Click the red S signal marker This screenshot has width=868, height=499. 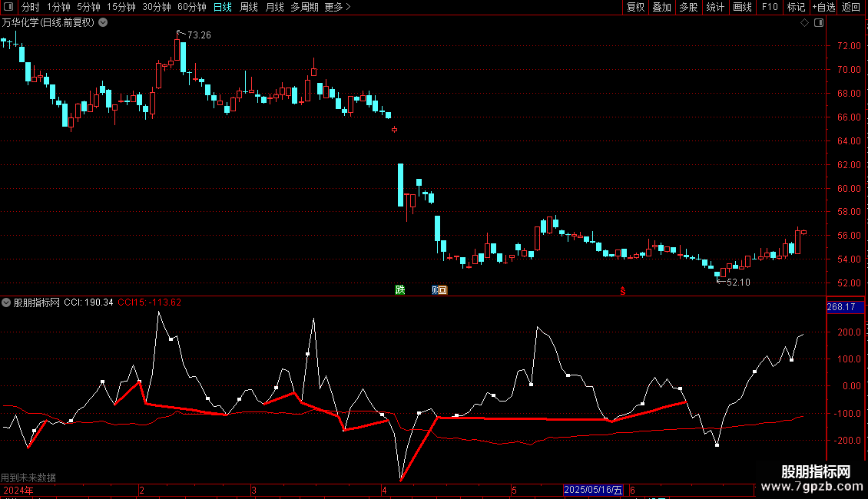pos(623,291)
